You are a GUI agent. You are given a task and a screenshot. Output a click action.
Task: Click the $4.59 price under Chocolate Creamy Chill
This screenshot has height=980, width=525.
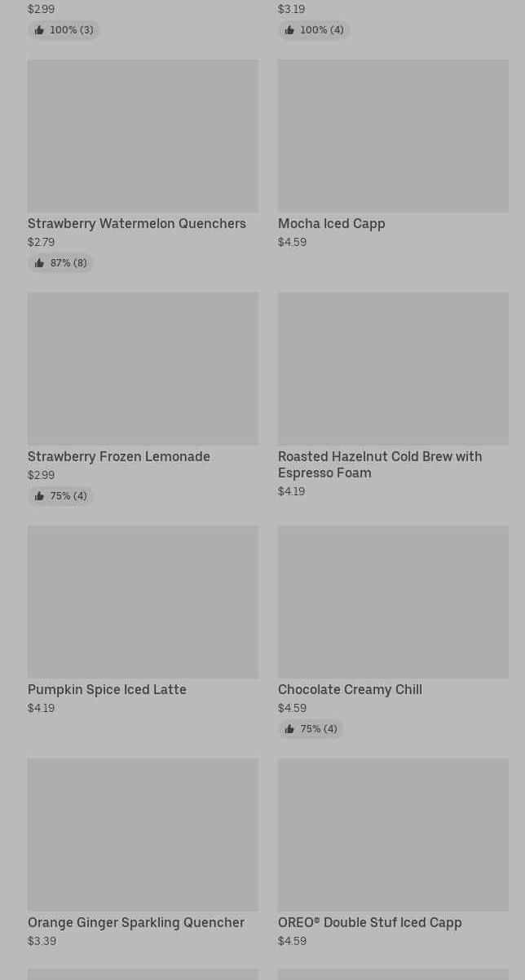pos(292,708)
